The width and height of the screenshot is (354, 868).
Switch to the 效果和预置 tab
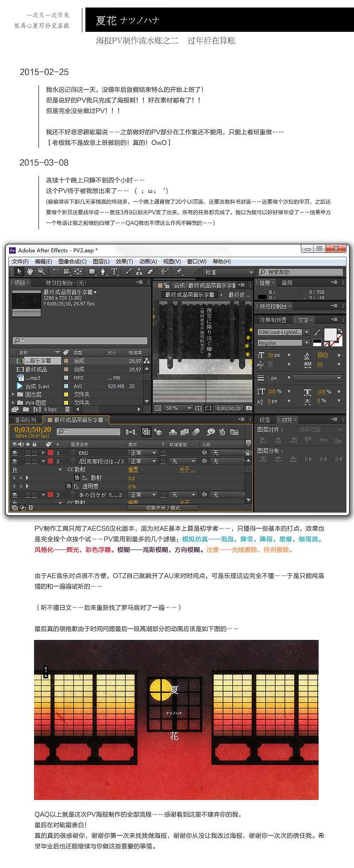coord(273,320)
